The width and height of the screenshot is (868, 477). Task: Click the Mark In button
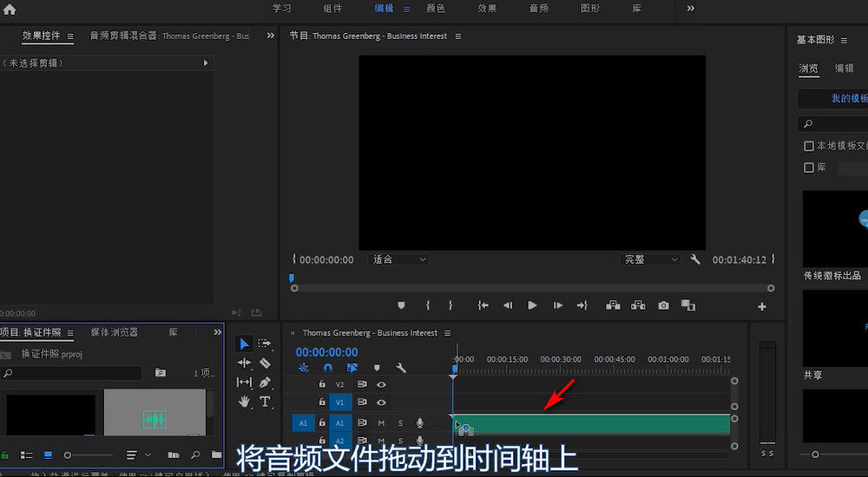(427, 305)
